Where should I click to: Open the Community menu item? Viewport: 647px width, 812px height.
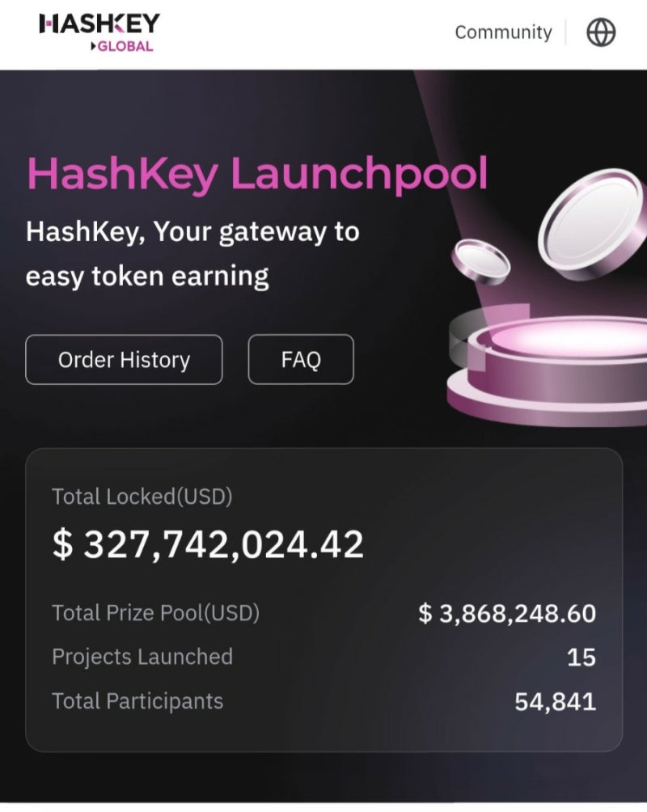(x=503, y=32)
